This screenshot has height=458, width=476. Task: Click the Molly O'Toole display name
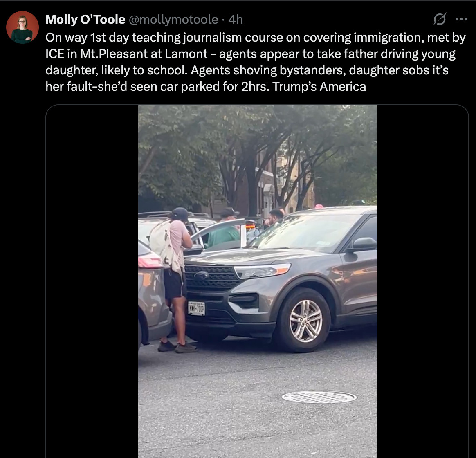click(85, 20)
